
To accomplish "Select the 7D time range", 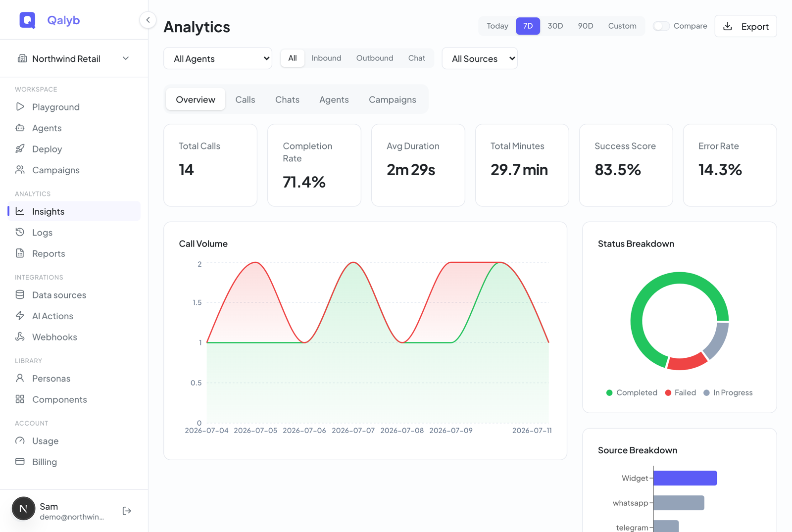I will point(528,26).
